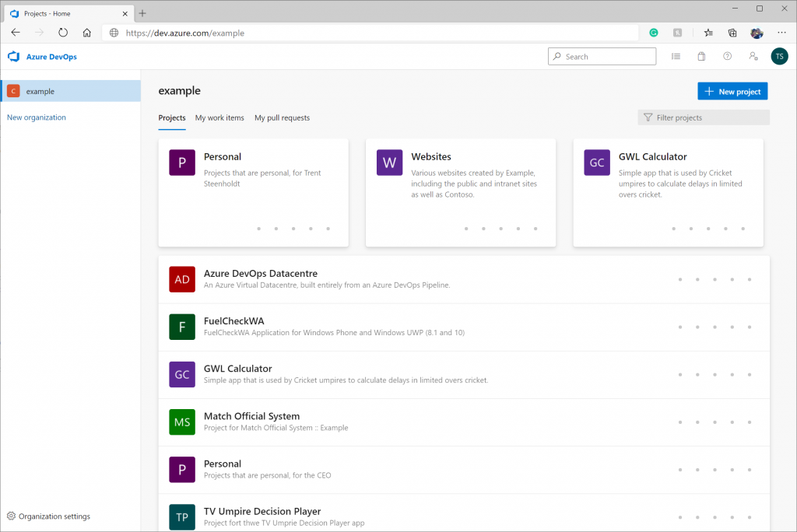Click the Azure DevOps logo icon
This screenshot has height=532, width=797.
[x=14, y=57]
